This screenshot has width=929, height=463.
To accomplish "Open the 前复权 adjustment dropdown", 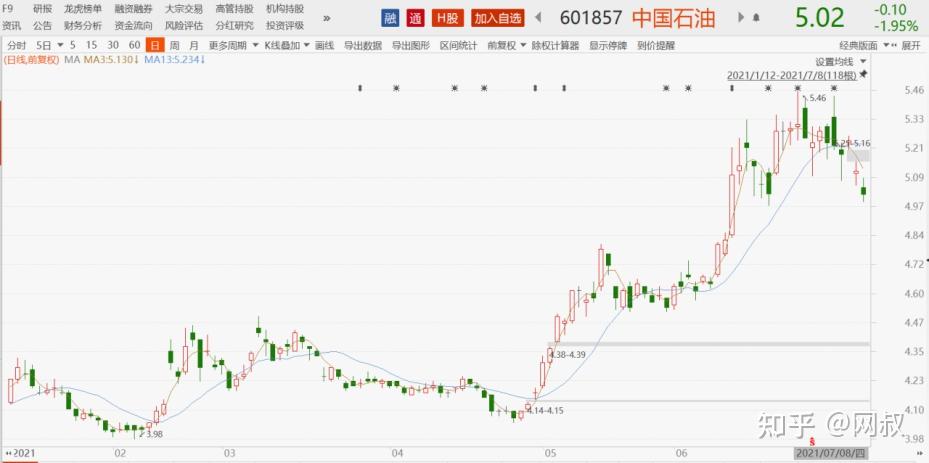I will click(x=507, y=45).
